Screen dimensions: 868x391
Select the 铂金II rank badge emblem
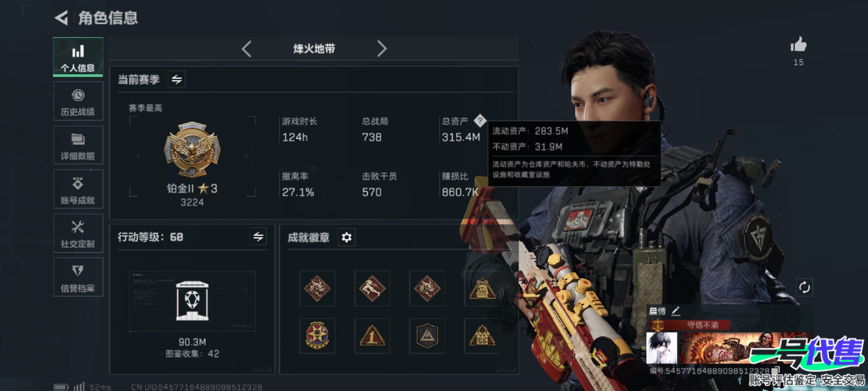click(x=192, y=149)
